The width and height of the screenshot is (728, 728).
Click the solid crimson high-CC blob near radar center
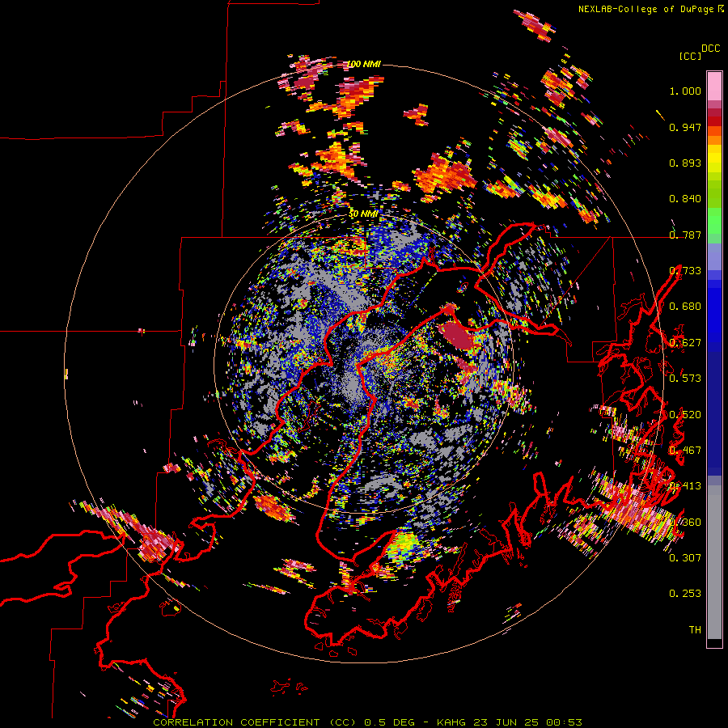coord(459,336)
